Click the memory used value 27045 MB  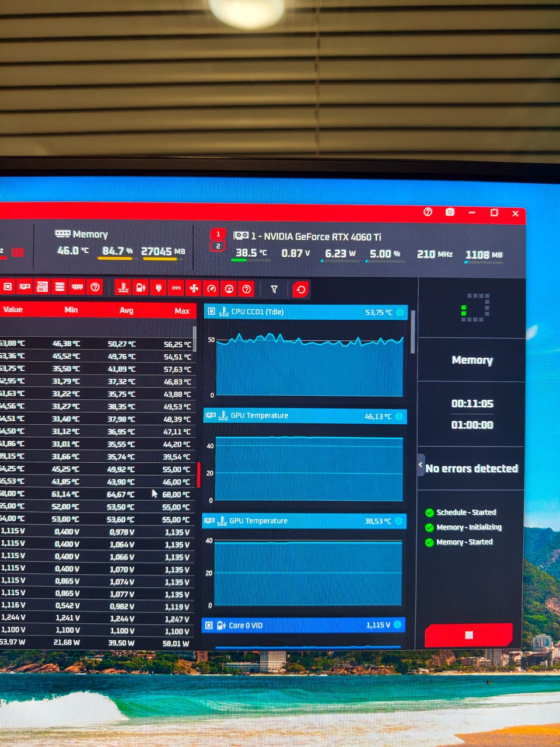163,252
